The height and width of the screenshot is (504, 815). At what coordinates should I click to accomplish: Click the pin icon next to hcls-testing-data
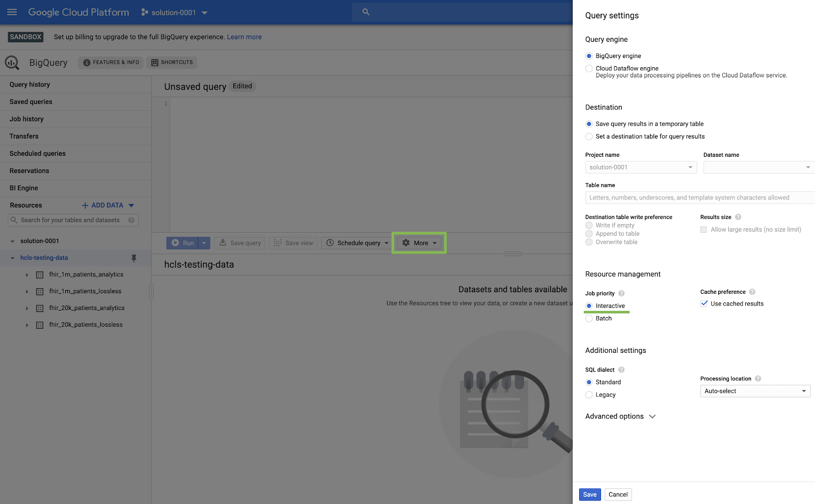coord(134,258)
